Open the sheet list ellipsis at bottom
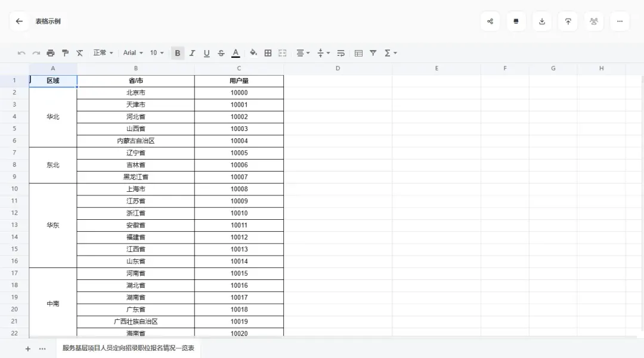 click(42, 349)
